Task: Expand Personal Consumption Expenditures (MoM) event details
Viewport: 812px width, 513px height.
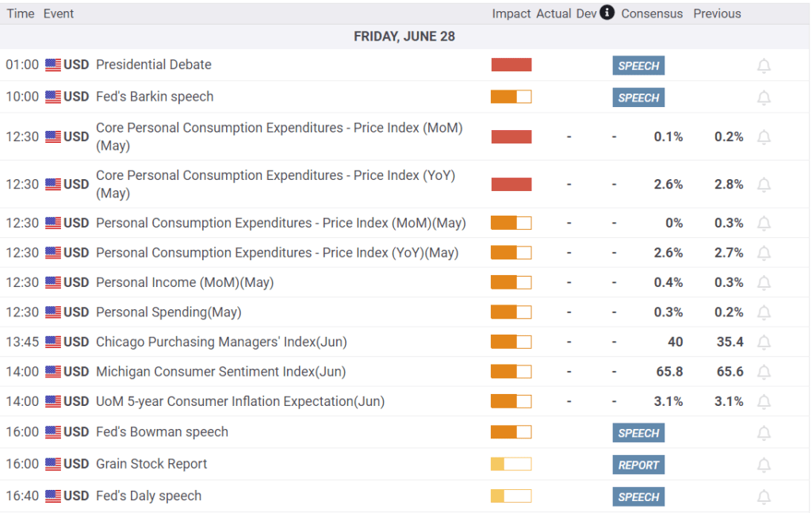Action: (280, 224)
